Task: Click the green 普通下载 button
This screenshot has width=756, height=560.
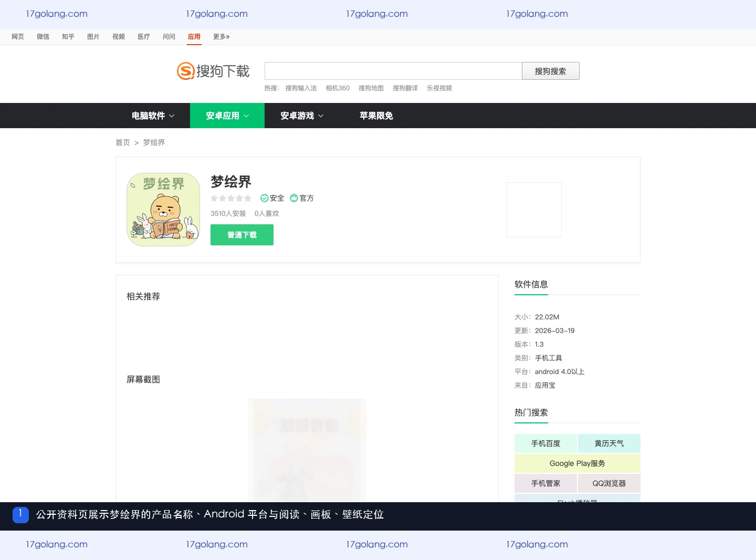Action: 242,235
